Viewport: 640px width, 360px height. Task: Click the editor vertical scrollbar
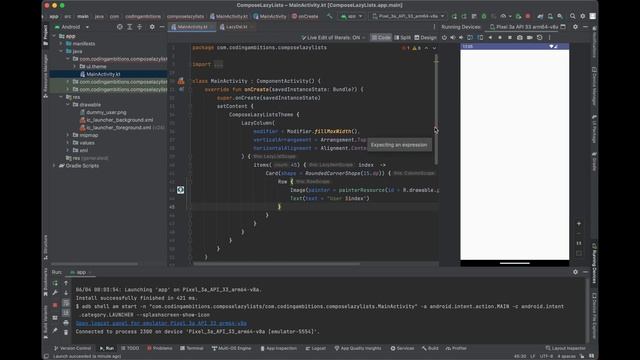[x=436, y=110]
